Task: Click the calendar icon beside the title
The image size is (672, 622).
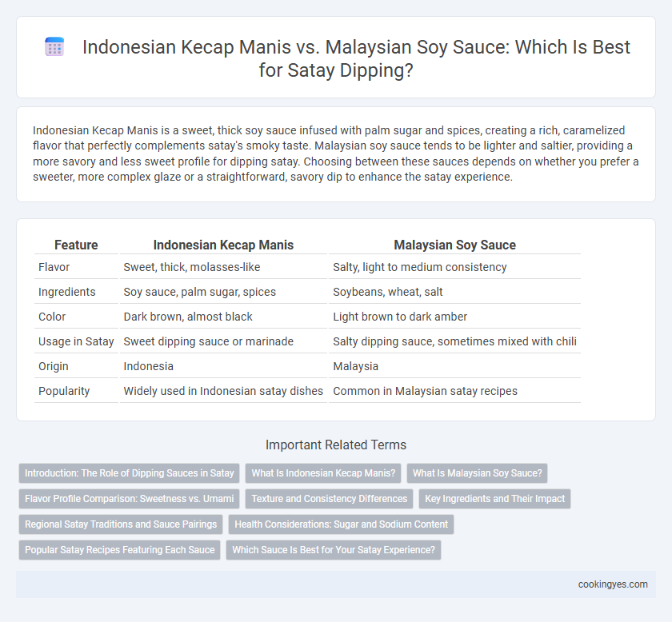Action: point(54,46)
